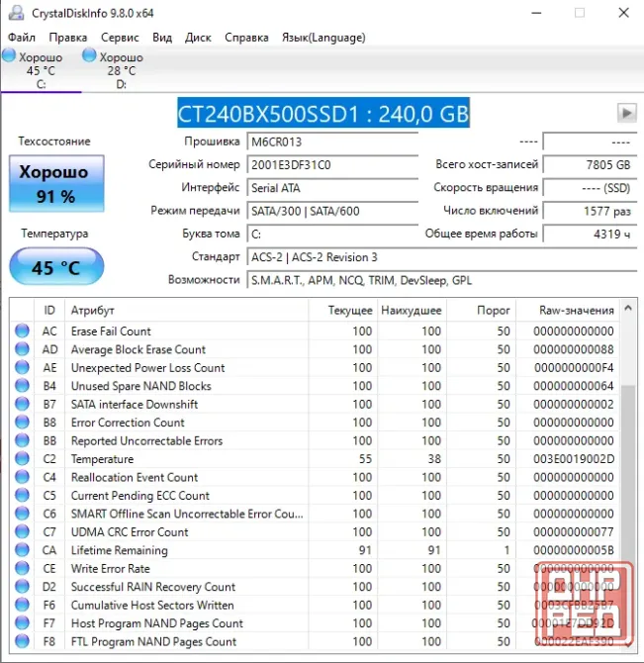Click the status icon for SATA interface Downshift
Viewport: 644px width, 663px height.
(22, 404)
